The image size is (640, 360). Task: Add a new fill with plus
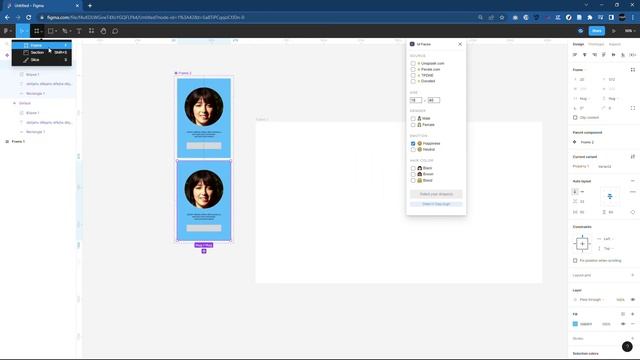coord(633,314)
